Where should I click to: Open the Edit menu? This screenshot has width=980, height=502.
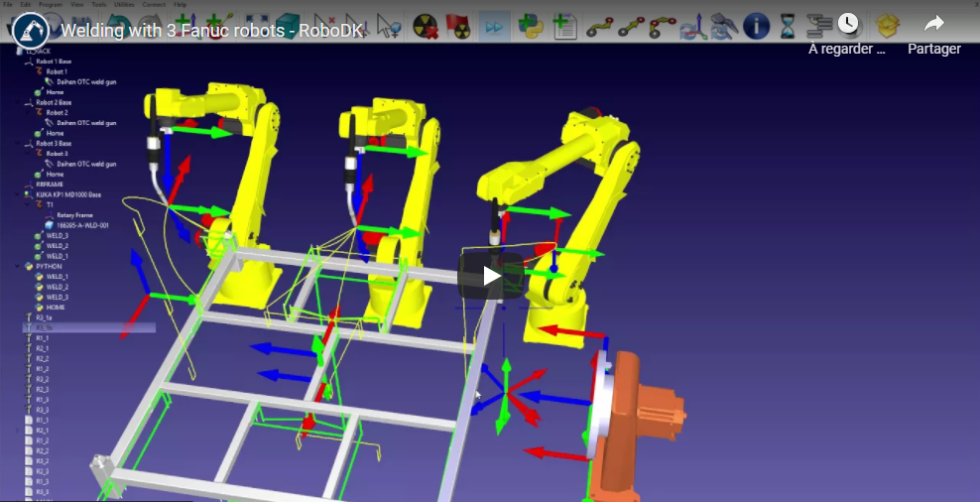26,4
